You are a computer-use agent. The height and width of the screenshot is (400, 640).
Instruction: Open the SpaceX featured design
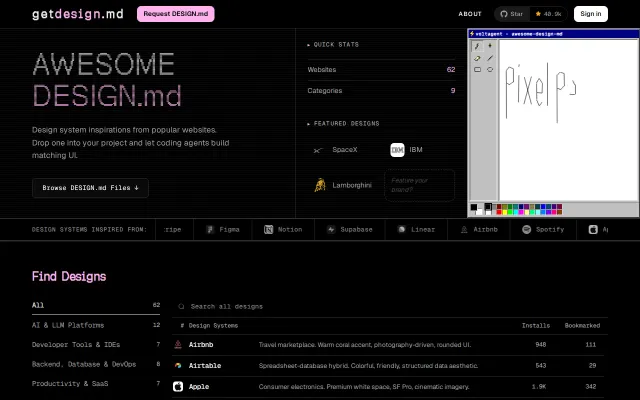[x=338, y=150]
